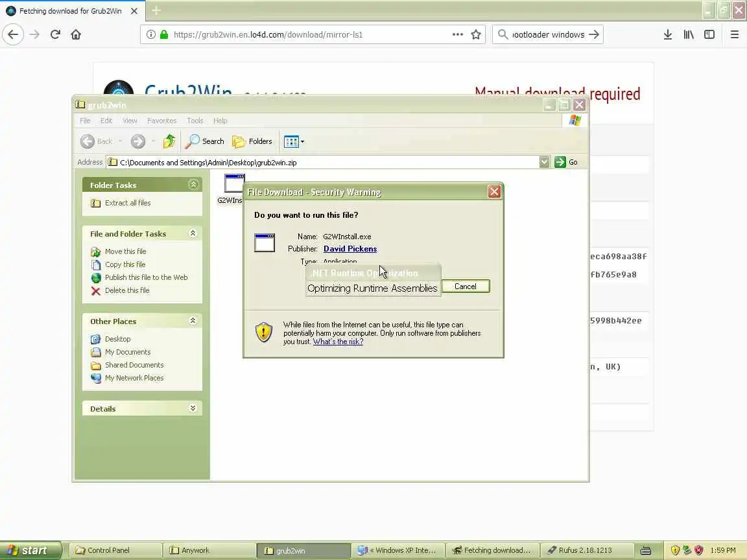
Task: Open the Favorites menu in Explorer
Action: click(161, 121)
